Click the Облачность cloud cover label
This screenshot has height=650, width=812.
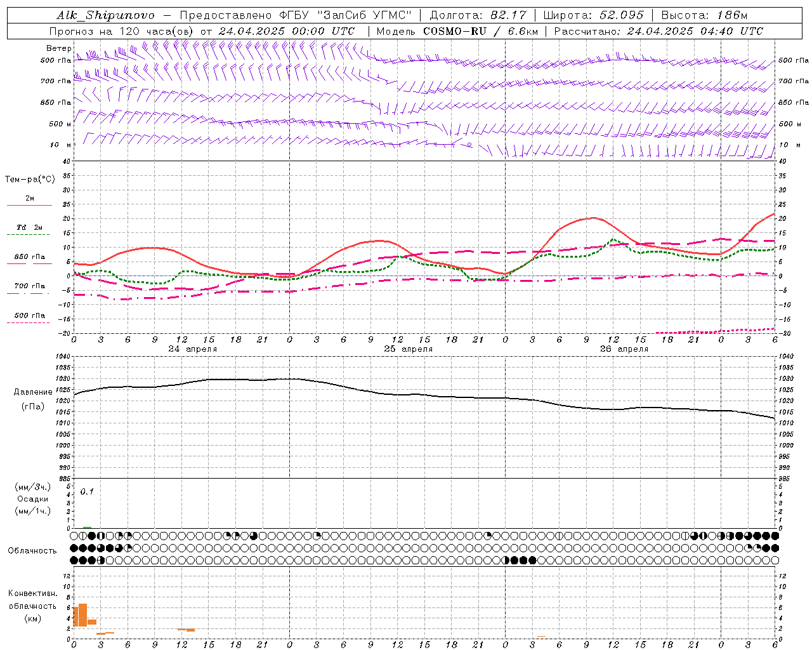32,550
